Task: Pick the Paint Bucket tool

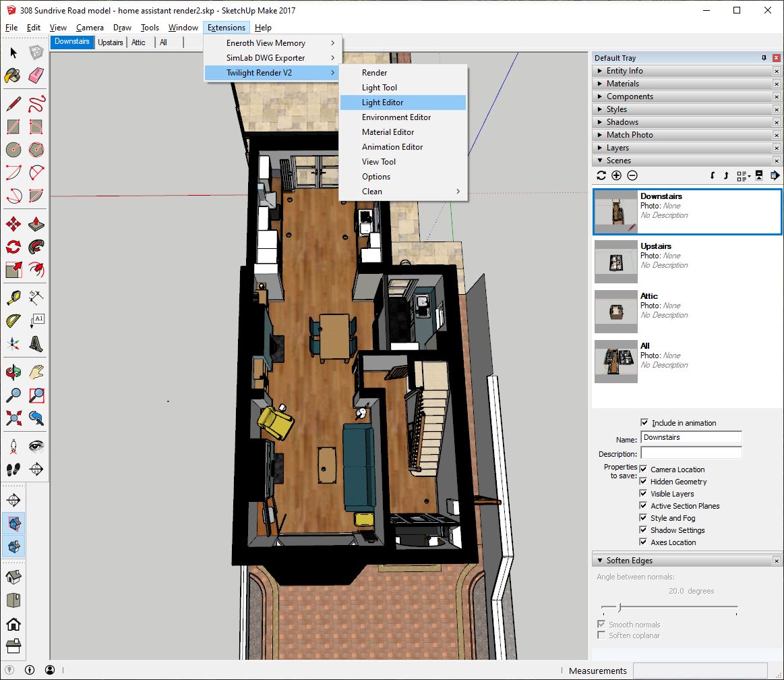Action: click(x=13, y=75)
